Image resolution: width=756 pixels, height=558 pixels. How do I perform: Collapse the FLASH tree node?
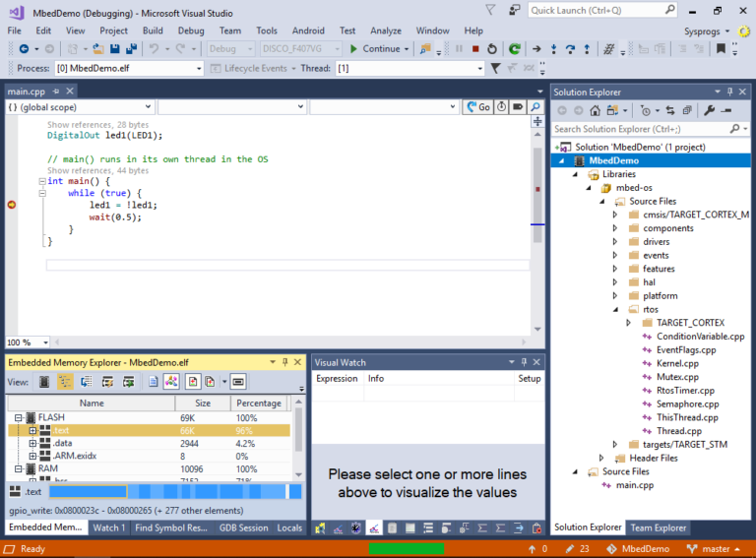coord(19,418)
